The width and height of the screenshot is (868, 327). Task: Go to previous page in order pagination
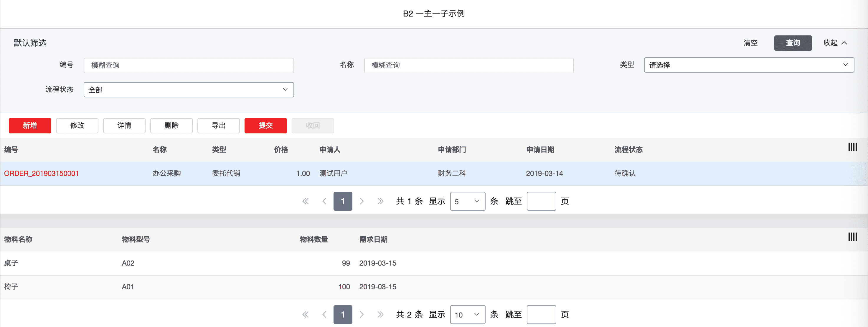pos(324,202)
